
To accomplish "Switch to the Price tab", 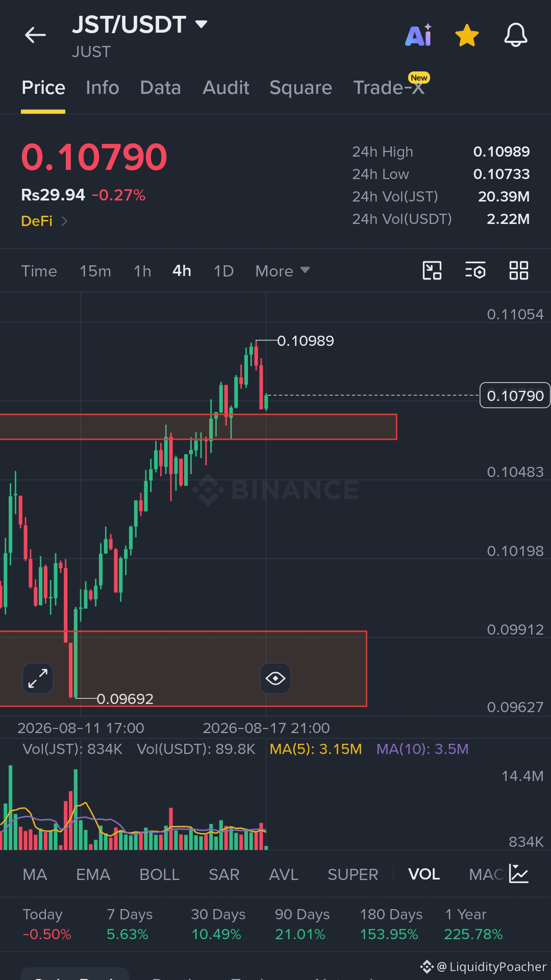I will pos(43,88).
